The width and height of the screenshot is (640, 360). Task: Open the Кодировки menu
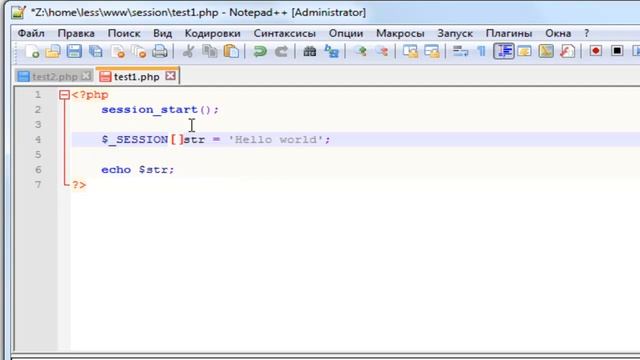213,33
